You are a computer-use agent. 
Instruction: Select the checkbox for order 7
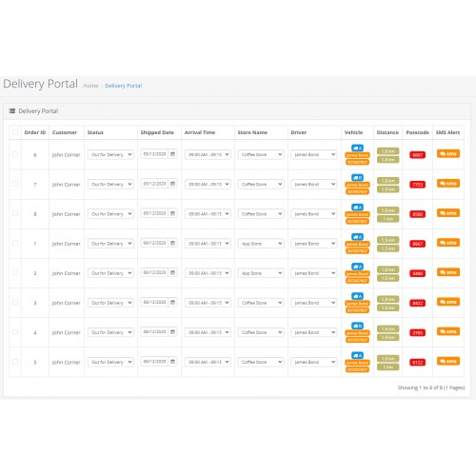coord(15,184)
